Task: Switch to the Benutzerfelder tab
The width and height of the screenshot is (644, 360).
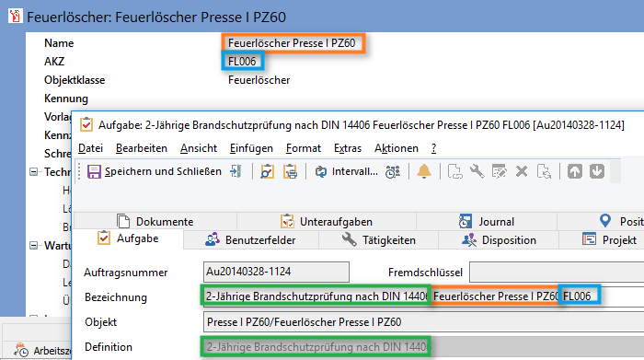Action: (x=250, y=240)
